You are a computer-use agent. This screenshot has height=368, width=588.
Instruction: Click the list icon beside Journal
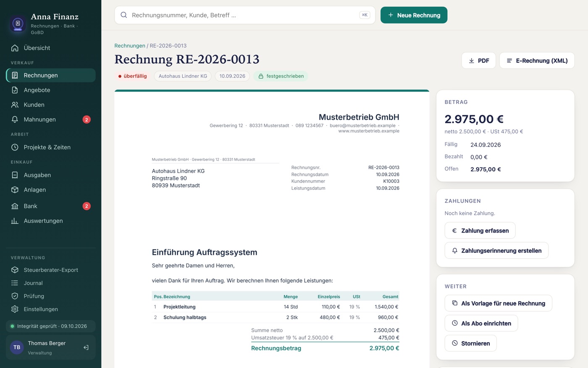(x=15, y=283)
